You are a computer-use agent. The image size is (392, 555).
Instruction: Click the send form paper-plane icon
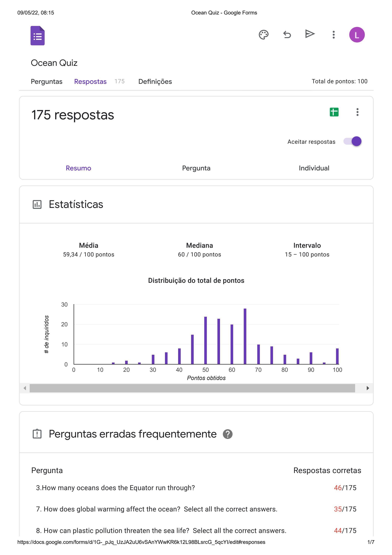pyautogui.click(x=310, y=34)
